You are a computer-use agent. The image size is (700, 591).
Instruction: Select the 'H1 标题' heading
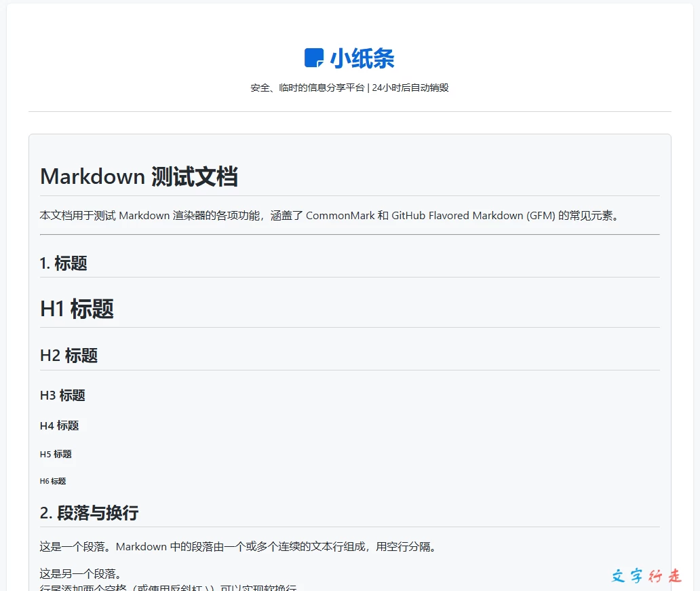pos(77,309)
